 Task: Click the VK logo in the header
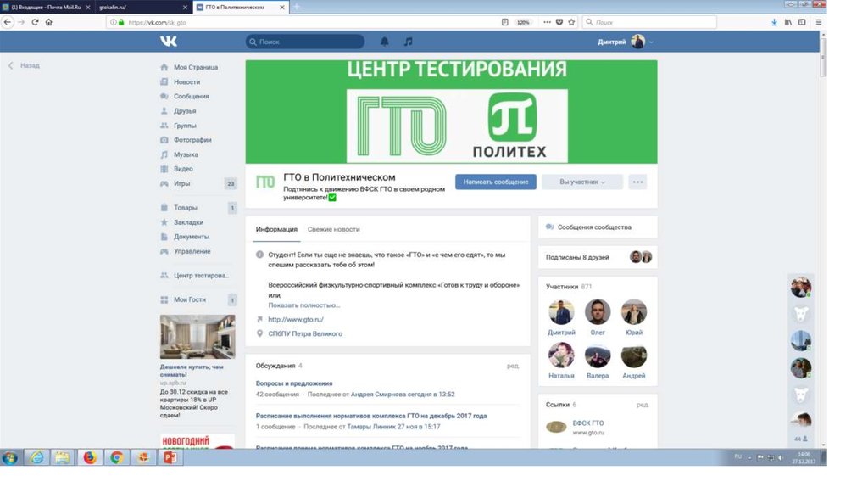pyautogui.click(x=169, y=41)
